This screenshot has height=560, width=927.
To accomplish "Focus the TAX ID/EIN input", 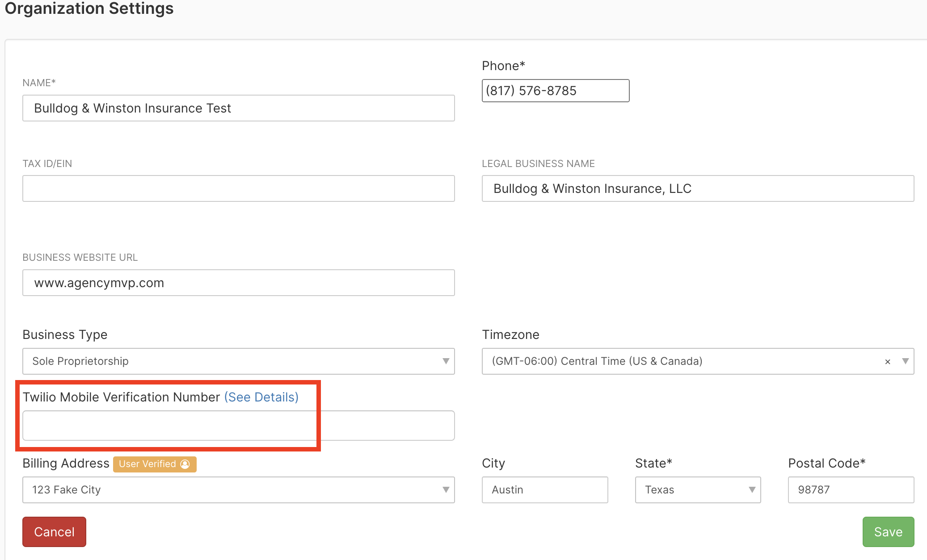I will coord(239,188).
